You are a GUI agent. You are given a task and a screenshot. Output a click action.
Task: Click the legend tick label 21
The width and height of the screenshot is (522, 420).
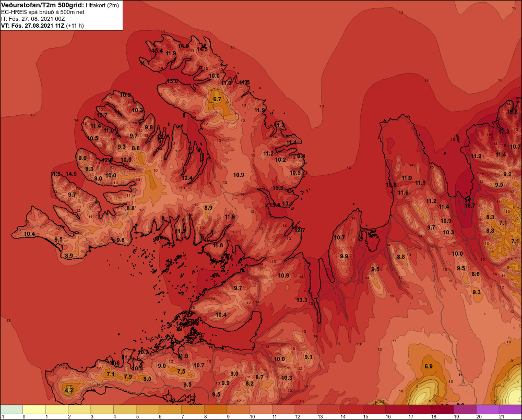(502, 417)
